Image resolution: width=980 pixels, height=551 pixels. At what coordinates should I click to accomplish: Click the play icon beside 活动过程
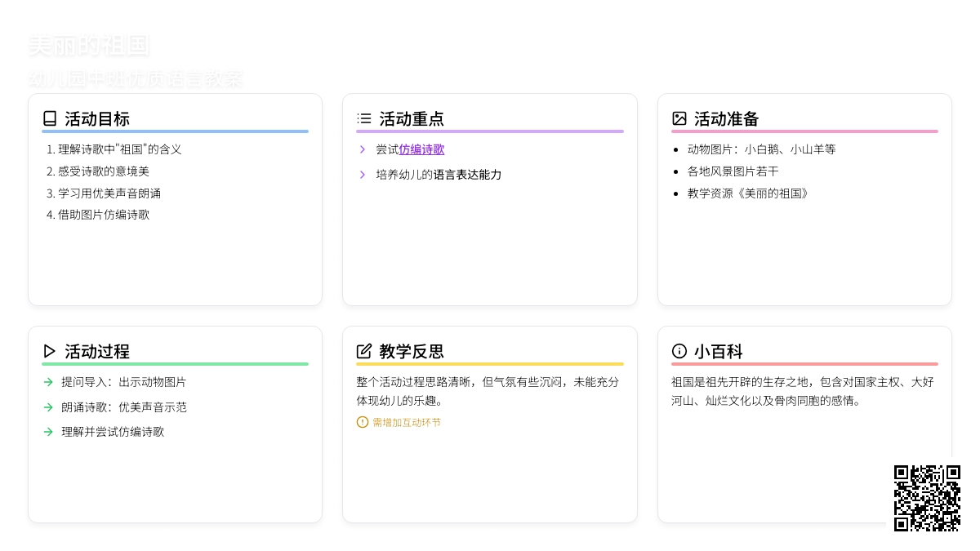pyautogui.click(x=50, y=351)
